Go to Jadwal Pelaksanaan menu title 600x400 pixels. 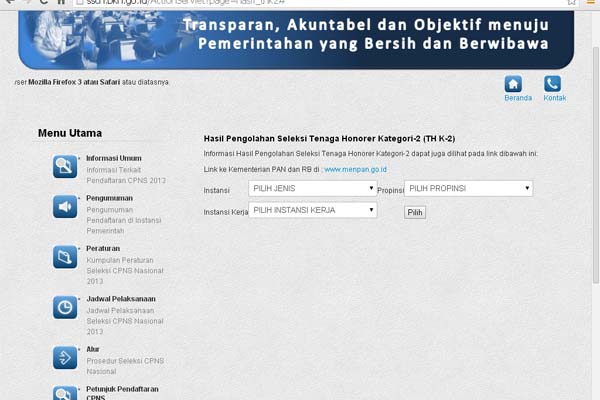tap(120, 299)
